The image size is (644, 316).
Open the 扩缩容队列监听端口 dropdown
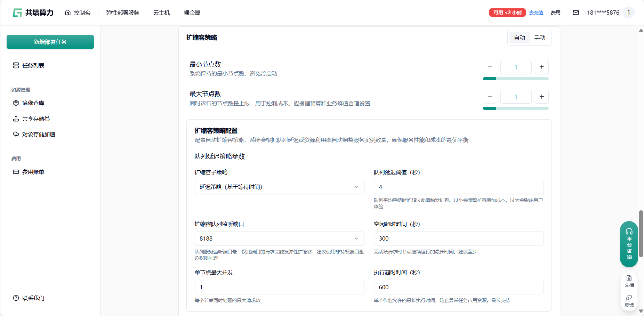(x=279, y=238)
